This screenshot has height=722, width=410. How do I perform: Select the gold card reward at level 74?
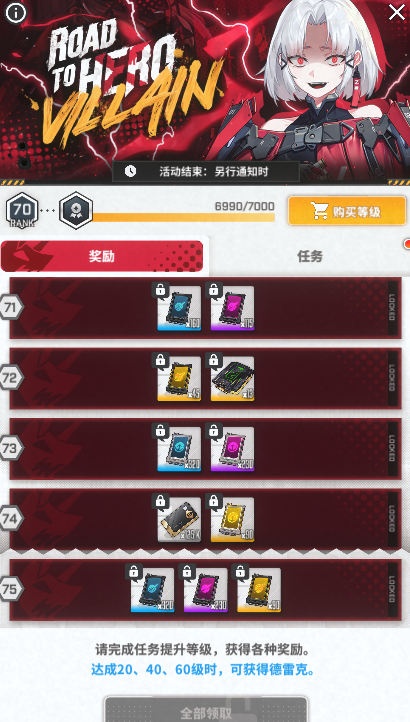[x=232, y=519]
